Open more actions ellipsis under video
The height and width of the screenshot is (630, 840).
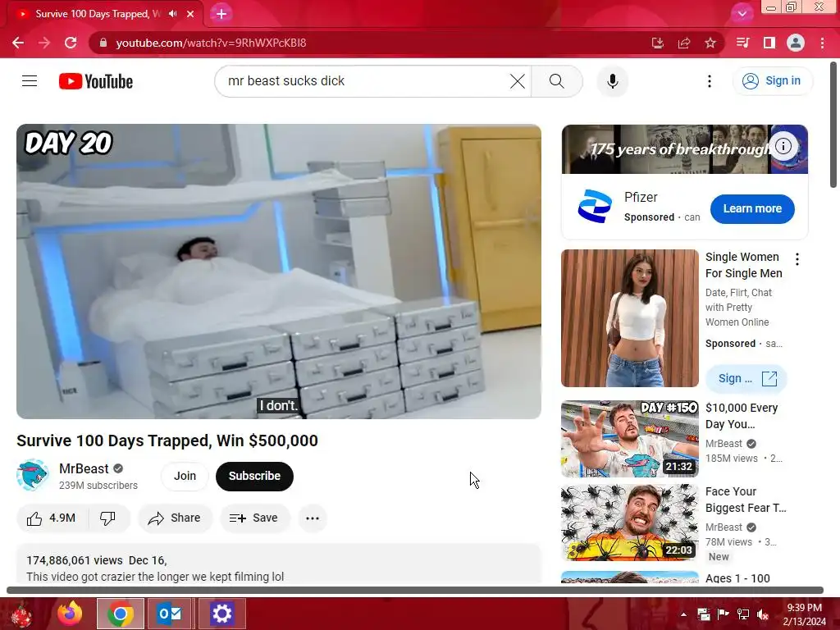click(x=313, y=518)
